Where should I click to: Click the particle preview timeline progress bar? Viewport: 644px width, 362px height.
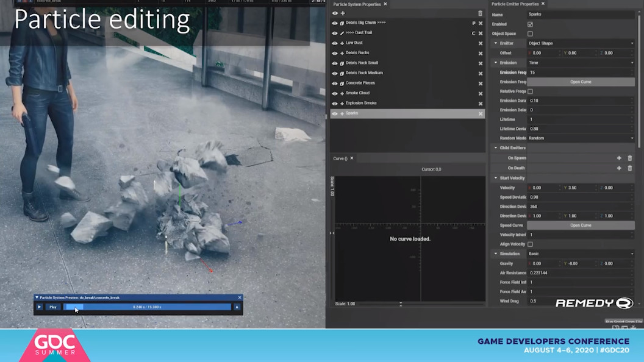pyautogui.click(x=147, y=307)
